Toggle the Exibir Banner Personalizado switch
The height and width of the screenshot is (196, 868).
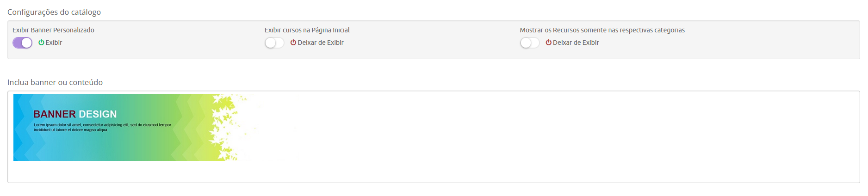tap(22, 43)
